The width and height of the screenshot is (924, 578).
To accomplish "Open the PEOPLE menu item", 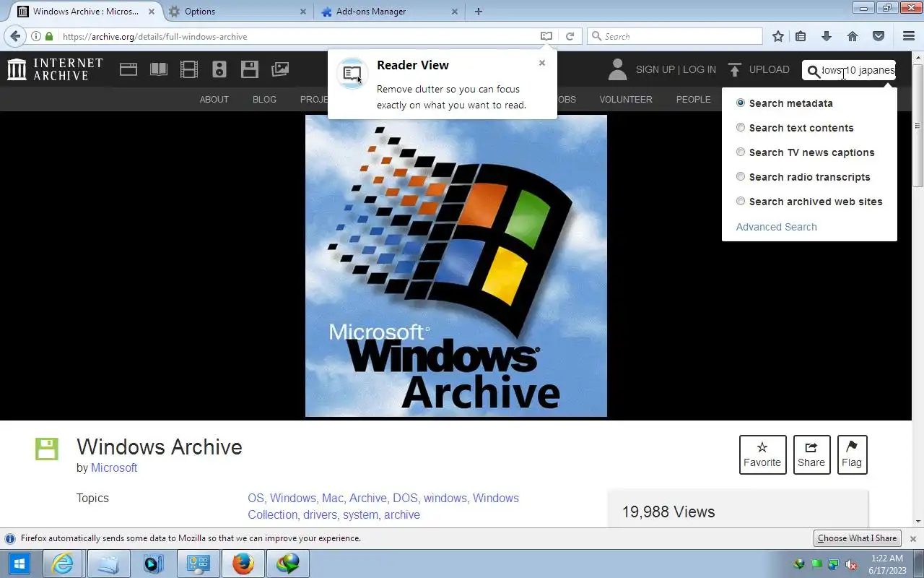I will [694, 100].
